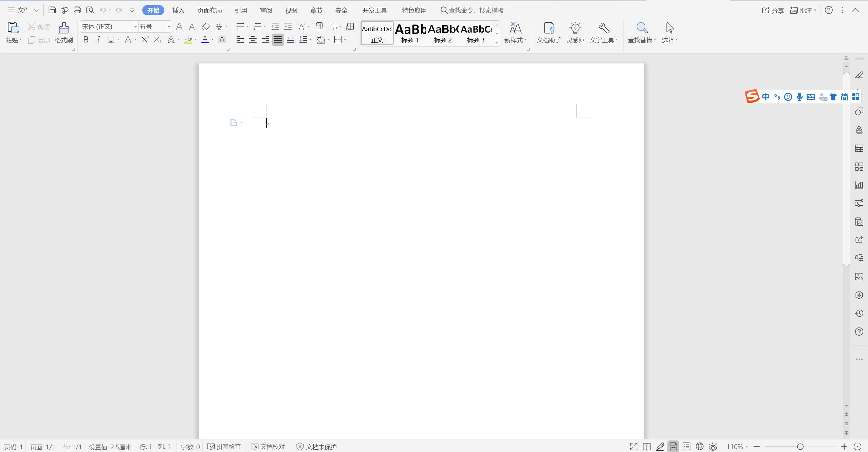This screenshot has height=452, width=868.
Task: Start 文档校对 document proofreading
Action: (x=268, y=447)
